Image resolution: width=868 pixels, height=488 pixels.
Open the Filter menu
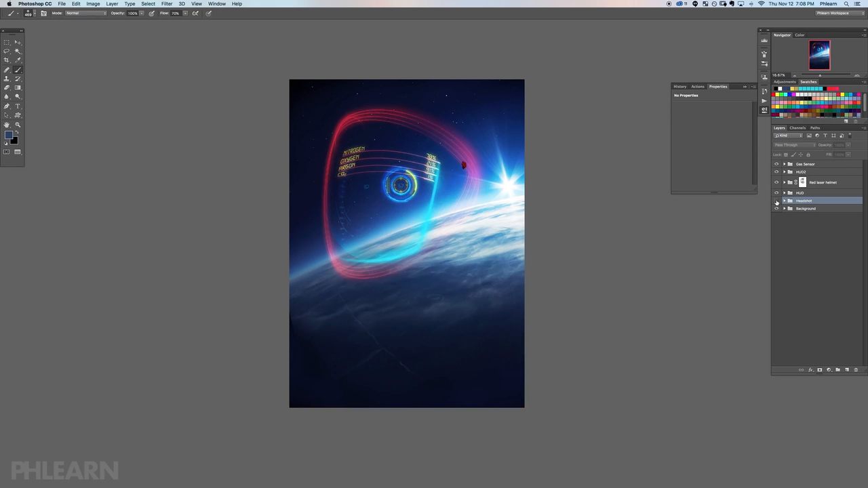(x=166, y=4)
